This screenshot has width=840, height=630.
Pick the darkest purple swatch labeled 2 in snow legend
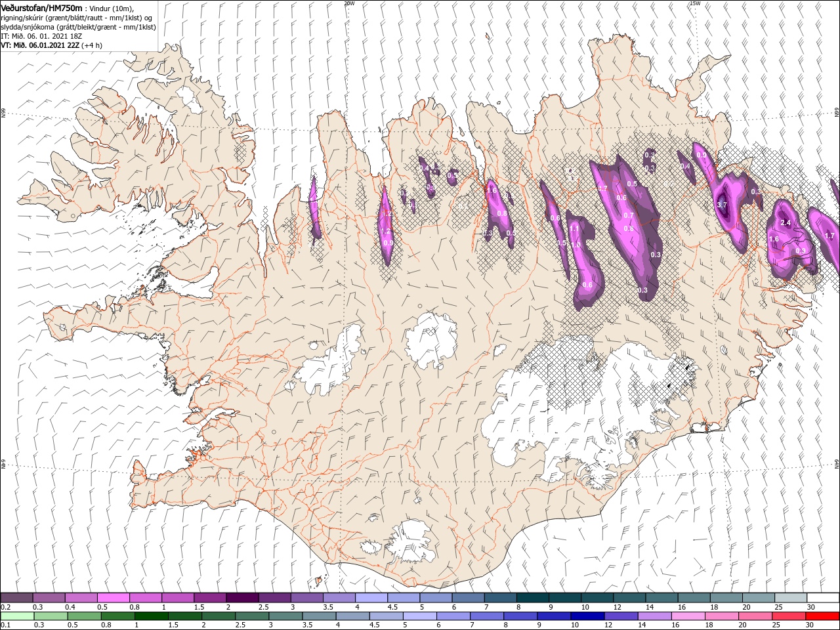(x=241, y=597)
